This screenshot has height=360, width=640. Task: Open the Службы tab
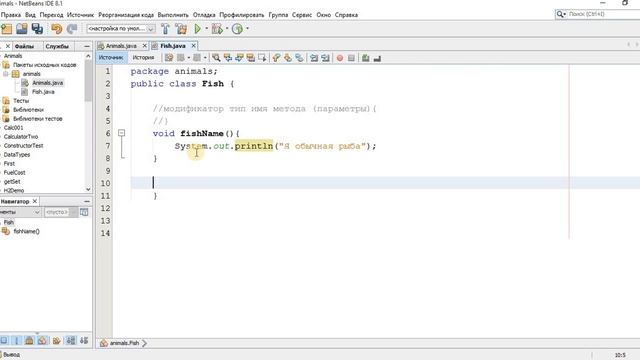click(57, 47)
